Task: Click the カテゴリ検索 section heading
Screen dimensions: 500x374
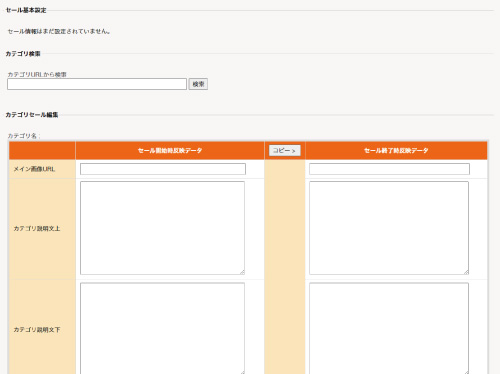Action: (x=23, y=54)
